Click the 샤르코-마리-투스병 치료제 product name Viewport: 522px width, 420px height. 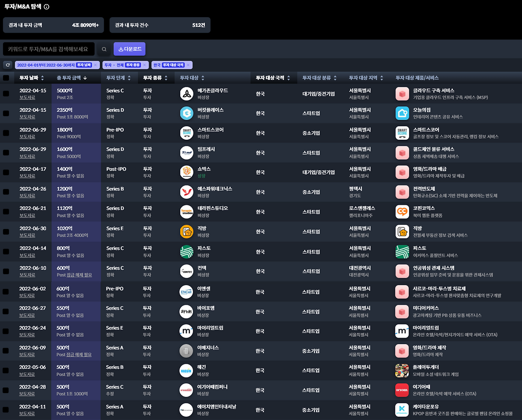point(439,289)
